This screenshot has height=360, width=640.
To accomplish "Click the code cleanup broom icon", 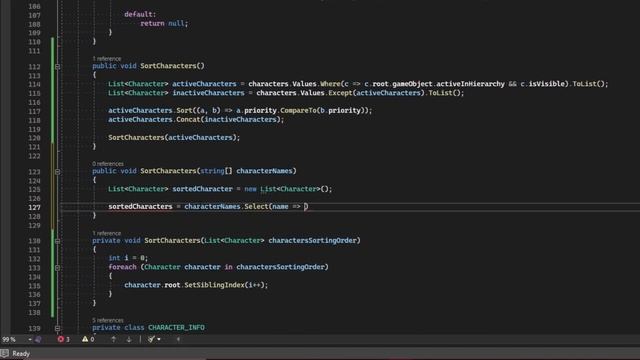I will pos(151,339).
